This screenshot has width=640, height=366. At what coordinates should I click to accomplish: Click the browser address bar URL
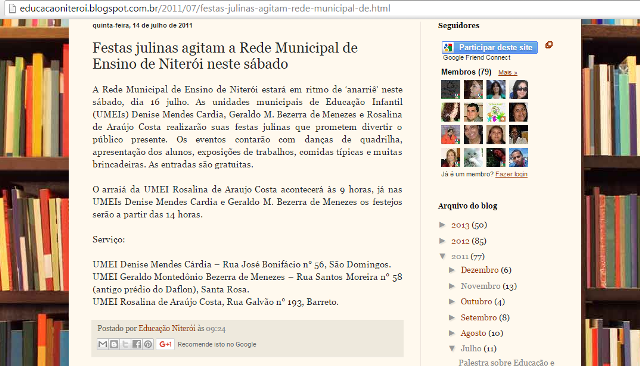click(x=205, y=8)
